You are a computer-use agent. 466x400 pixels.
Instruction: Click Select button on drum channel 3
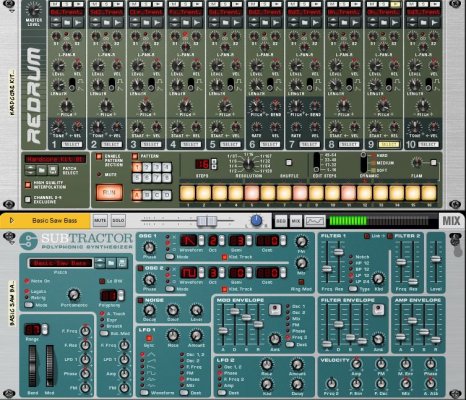coord(151,144)
